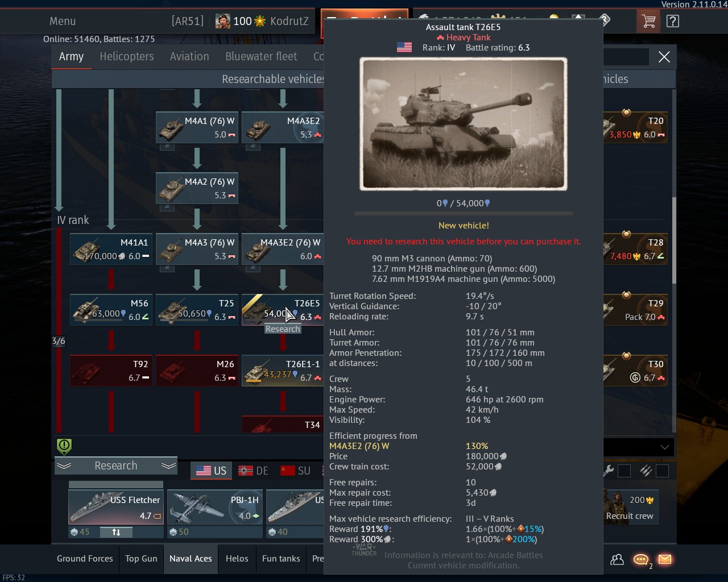Select the M56 vehicle

point(111,310)
